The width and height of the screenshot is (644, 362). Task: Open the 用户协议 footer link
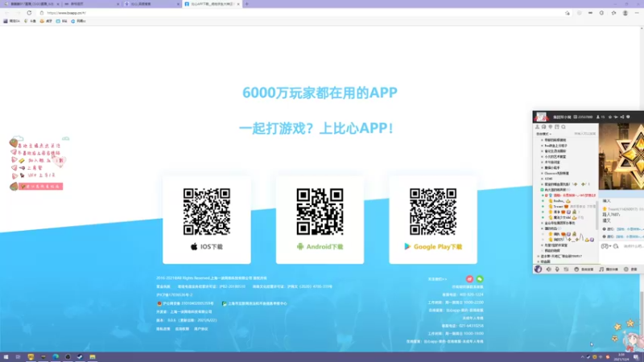(x=200, y=329)
